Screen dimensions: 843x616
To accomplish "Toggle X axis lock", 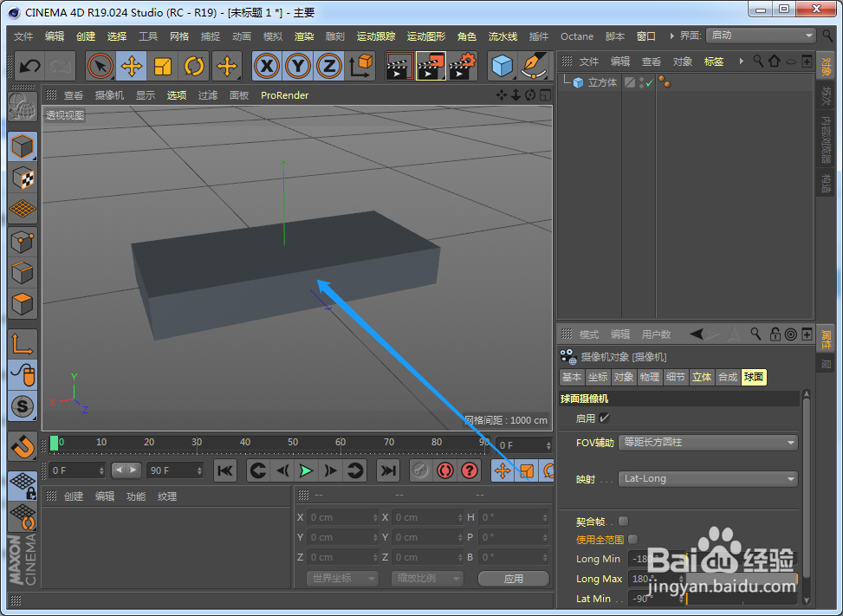I will point(267,67).
